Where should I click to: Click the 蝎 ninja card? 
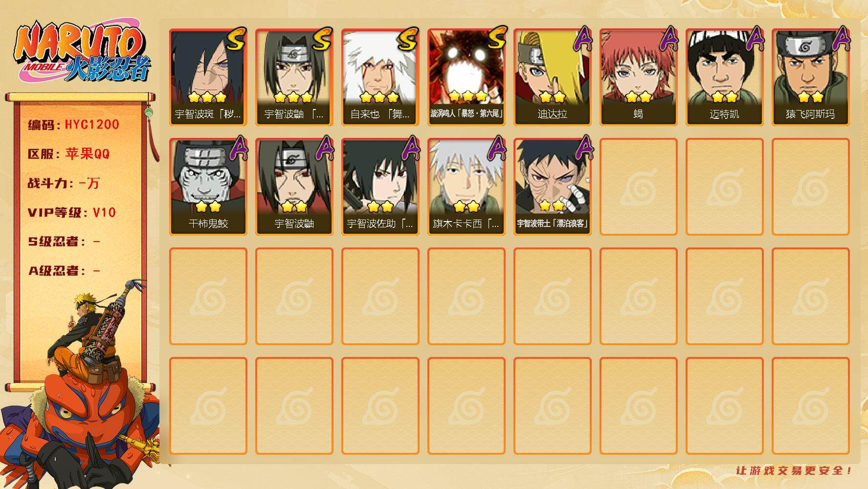click(638, 77)
